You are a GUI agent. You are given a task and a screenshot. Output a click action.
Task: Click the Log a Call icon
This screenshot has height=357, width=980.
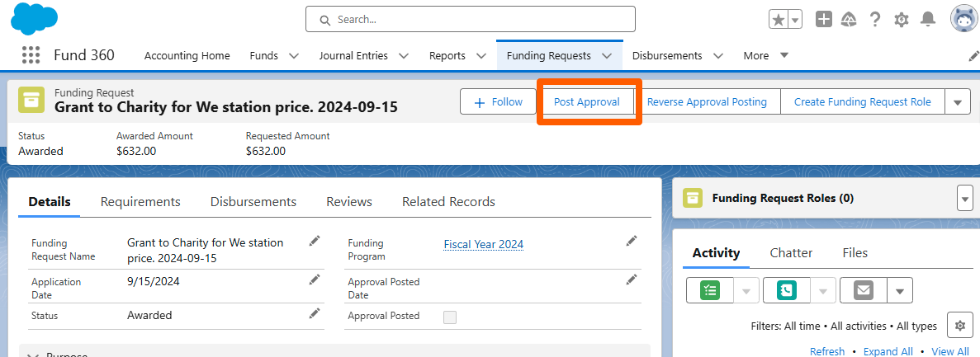[x=786, y=290]
